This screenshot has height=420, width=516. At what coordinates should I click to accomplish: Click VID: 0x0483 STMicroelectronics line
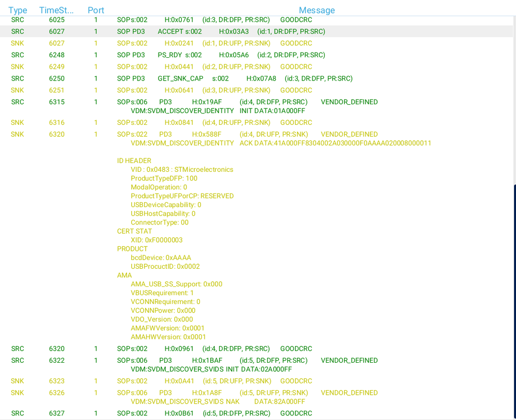click(182, 170)
